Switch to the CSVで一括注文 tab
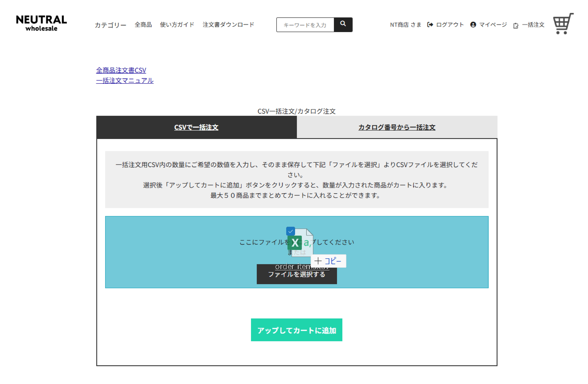Viewport: 588px width, 384px height. tap(196, 127)
